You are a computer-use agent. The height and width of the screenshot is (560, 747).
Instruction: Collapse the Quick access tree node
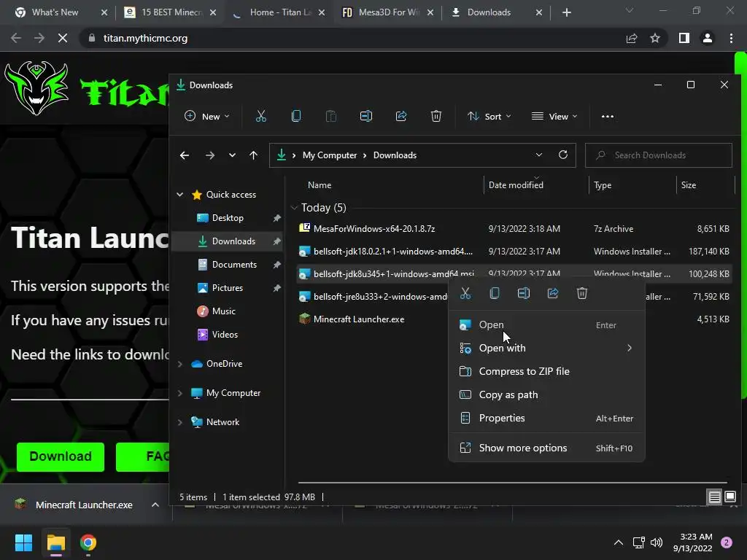[180, 194]
